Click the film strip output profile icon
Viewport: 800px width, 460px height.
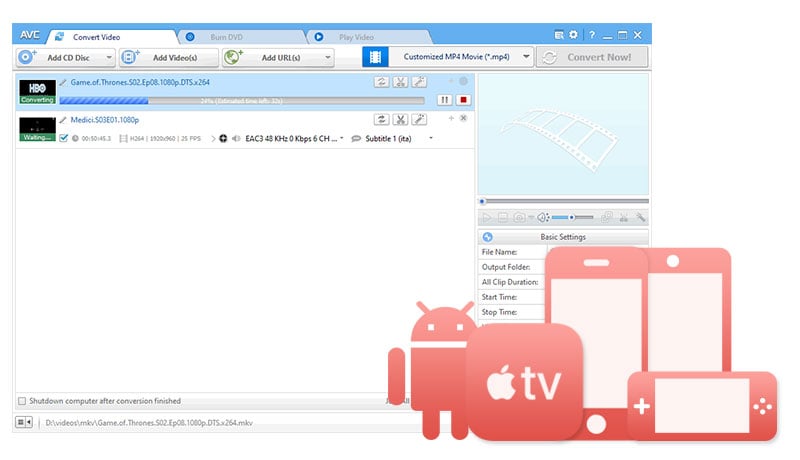tap(376, 57)
